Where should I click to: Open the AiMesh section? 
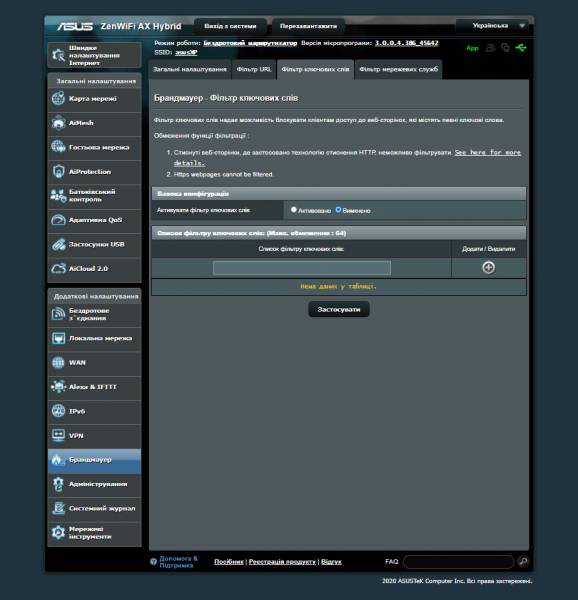(94, 123)
